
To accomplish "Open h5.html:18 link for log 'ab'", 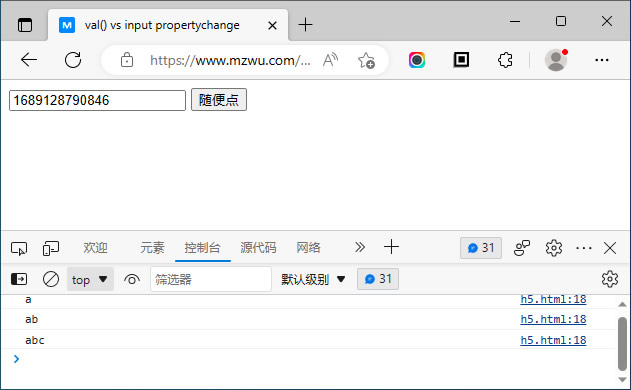I will pyautogui.click(x=553, y=319).
